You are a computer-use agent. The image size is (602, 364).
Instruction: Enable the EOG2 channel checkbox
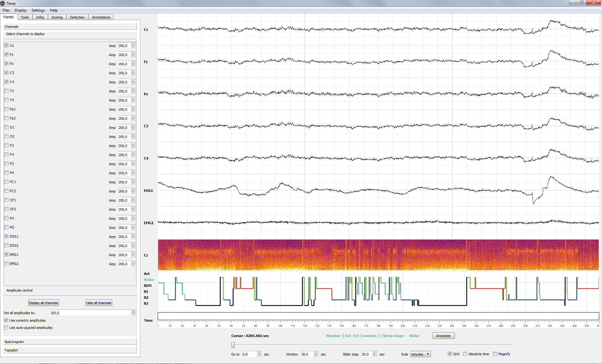pyautogui.click(x=7, y=245)
